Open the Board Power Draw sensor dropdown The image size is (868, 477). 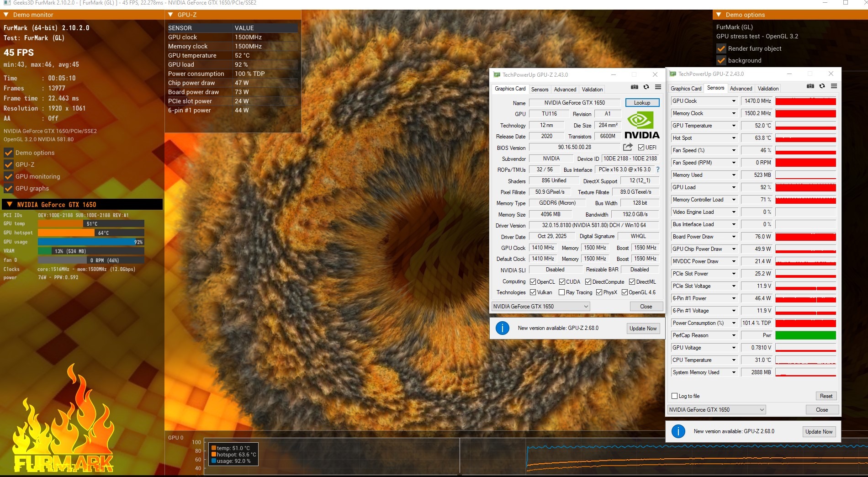tap(734, 237)
